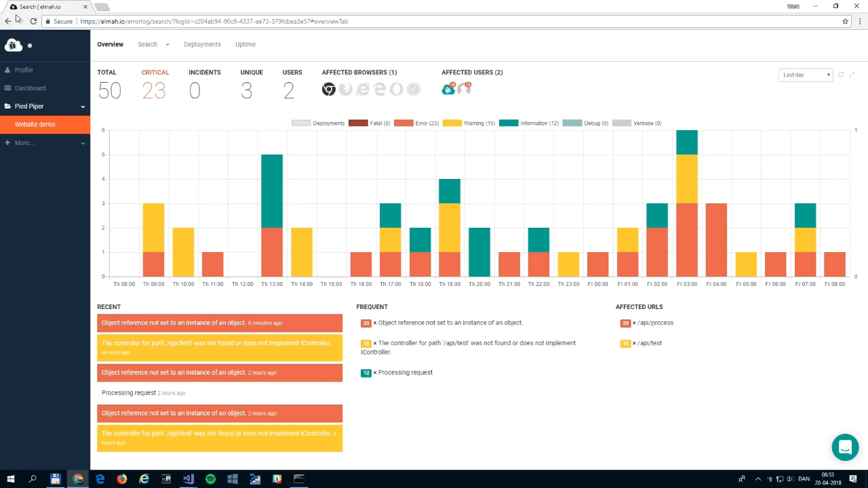Collapse the Pied Piper sidebar section
The height and width of the screenshot is (488, 868).
coord(82,106)
